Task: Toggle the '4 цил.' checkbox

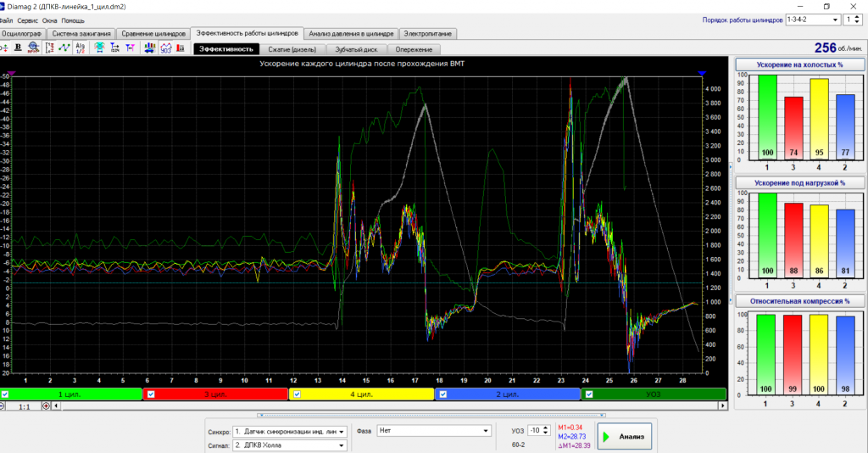Action: 297,394
